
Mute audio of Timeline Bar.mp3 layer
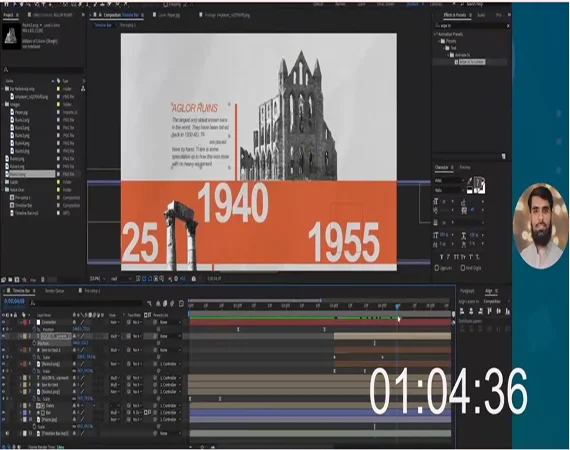(x=8, y=433)
